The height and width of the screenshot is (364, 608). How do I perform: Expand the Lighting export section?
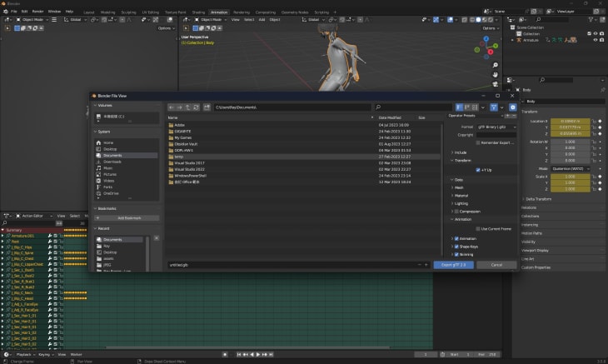tap(461, 203)
